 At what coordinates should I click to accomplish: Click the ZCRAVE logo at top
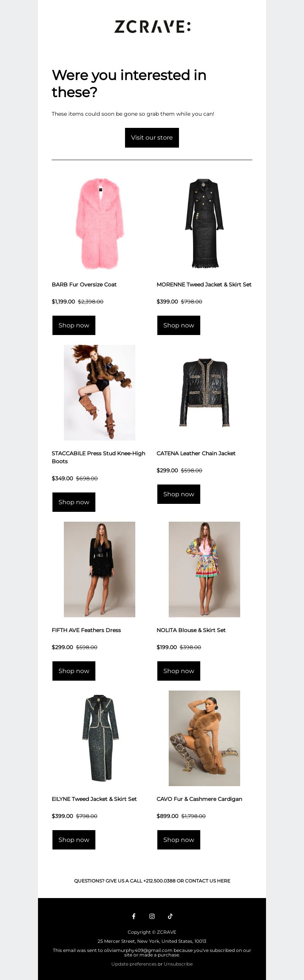click(x=152, y=27)
